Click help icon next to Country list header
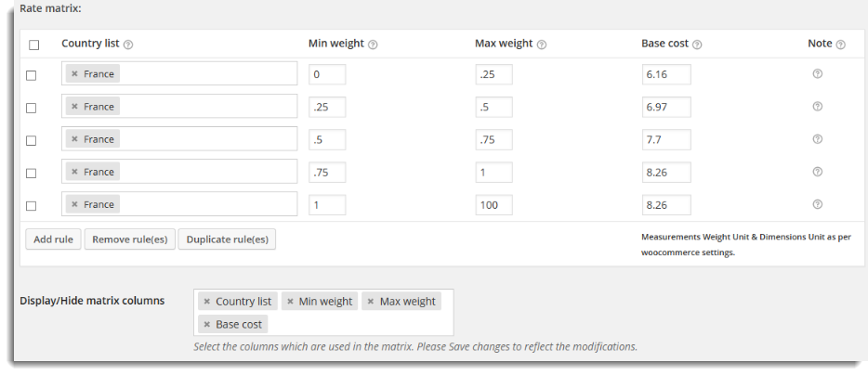 click(x=128, y=45)
